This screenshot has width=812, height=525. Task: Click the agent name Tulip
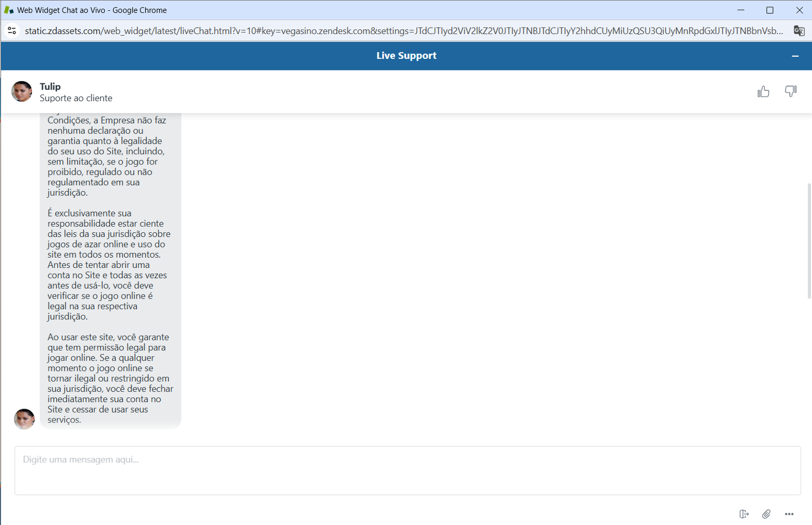pos(50,87)
